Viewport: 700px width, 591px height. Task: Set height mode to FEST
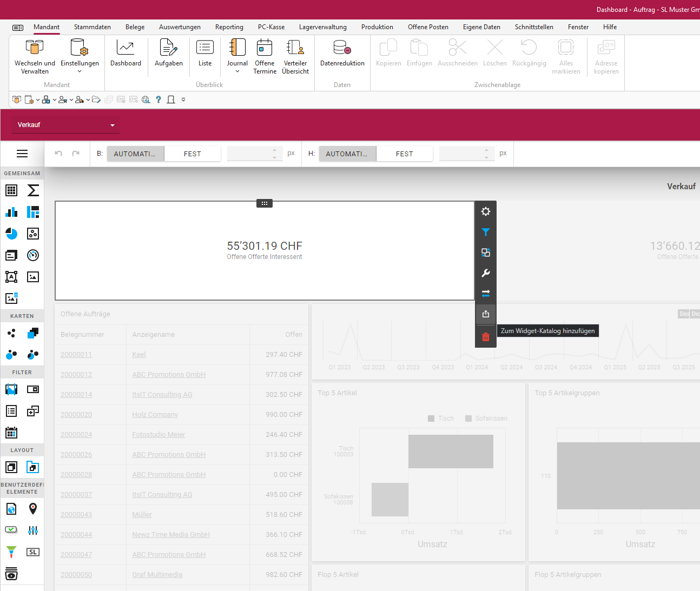tap(404, 154)
